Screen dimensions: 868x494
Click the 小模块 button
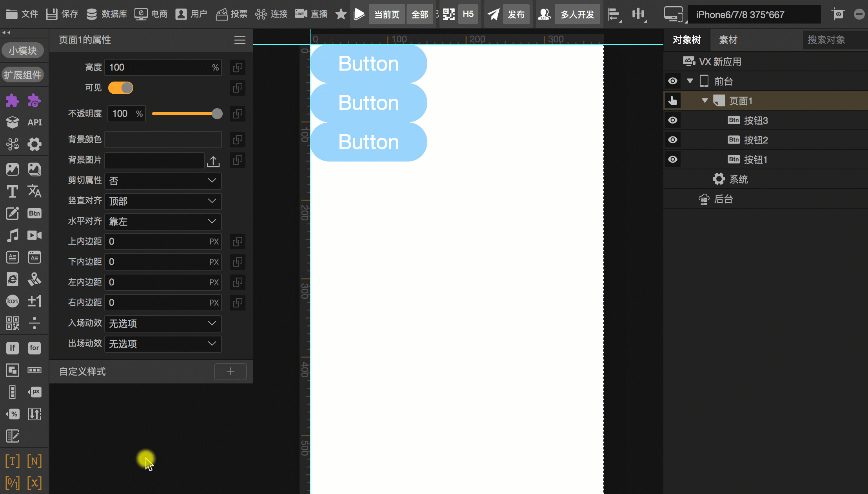click(23, 51)
